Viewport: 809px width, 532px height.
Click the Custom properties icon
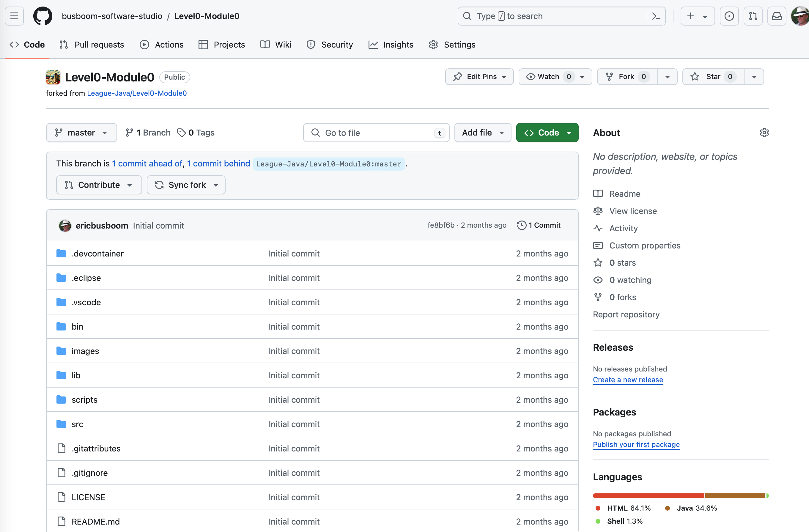tap(598, 245)
